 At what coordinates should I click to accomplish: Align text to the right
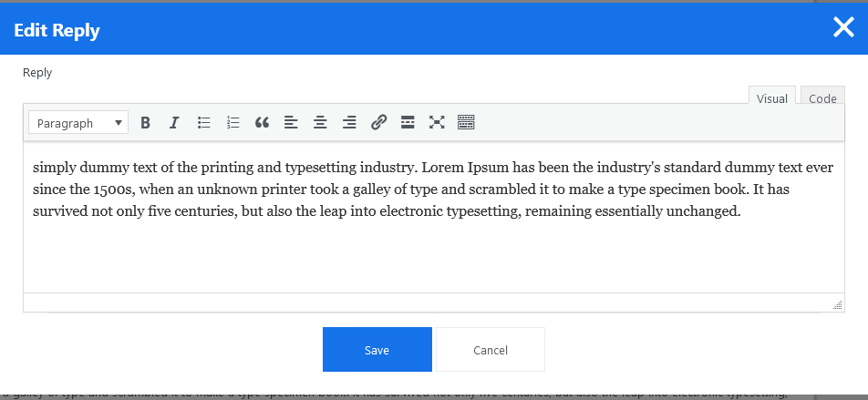pyautogui.click(x=349, y=123)
